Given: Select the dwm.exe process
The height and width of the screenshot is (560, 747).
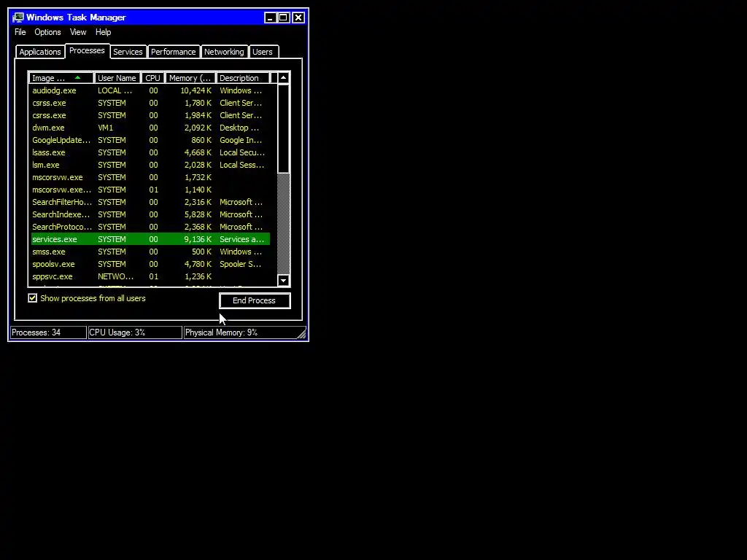Looking at the screenshot, I should pos(150,128).
